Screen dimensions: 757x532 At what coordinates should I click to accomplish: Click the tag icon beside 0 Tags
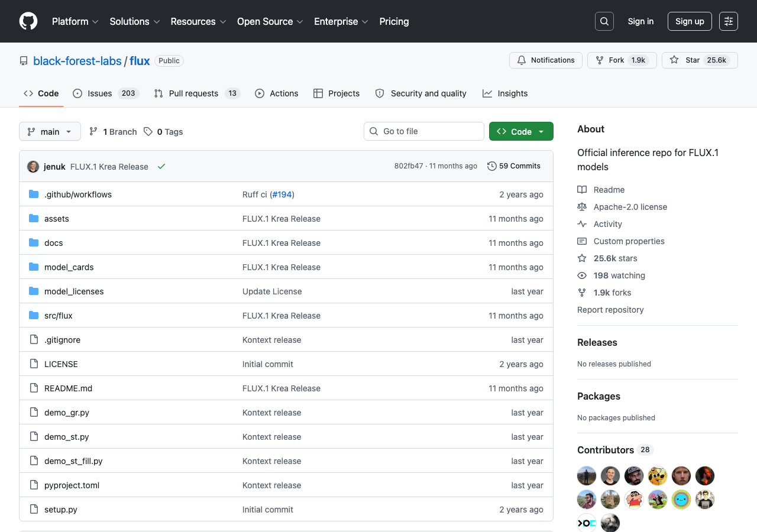coord(148,132)
